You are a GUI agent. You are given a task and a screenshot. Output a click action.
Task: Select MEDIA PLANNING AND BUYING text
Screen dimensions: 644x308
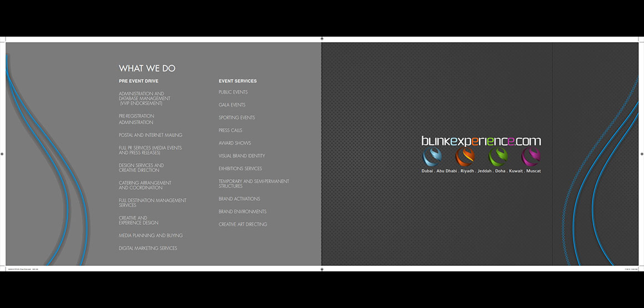pos(150,235)
